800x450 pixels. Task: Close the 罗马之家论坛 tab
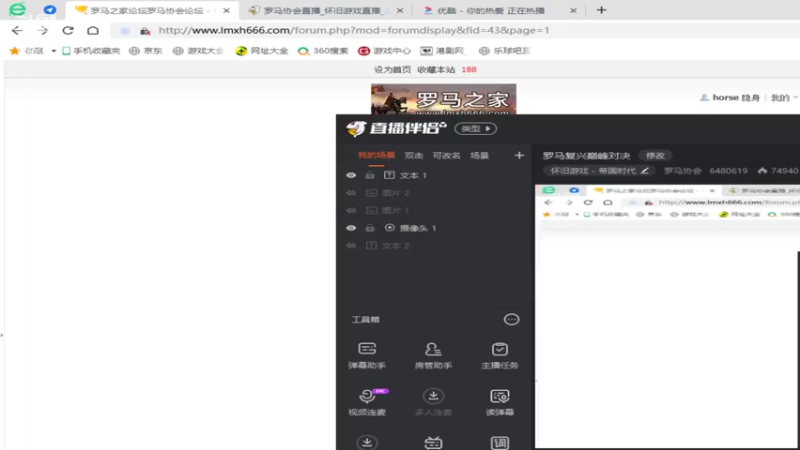(x=226, y=10)
